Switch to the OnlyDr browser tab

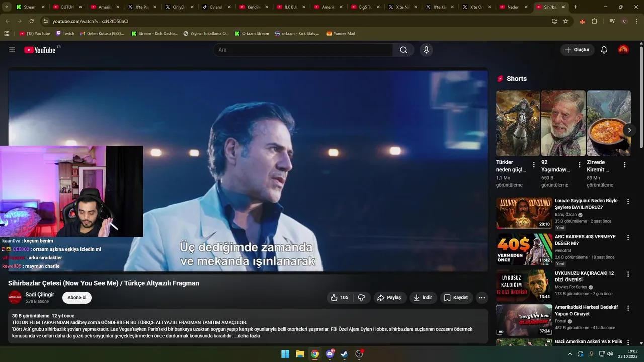[x=179, y=7]
